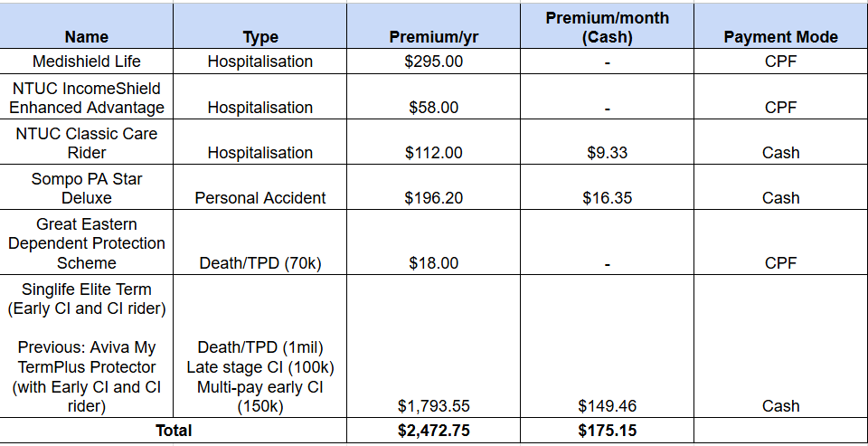Select the Type column header cell
The image size is (868, 446).
[260, 37]
